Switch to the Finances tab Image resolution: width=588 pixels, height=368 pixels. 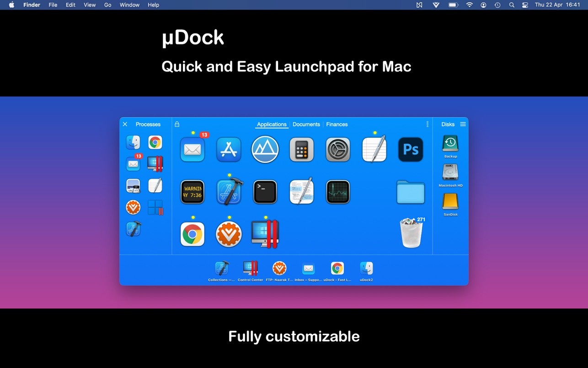tap(337, 124)
